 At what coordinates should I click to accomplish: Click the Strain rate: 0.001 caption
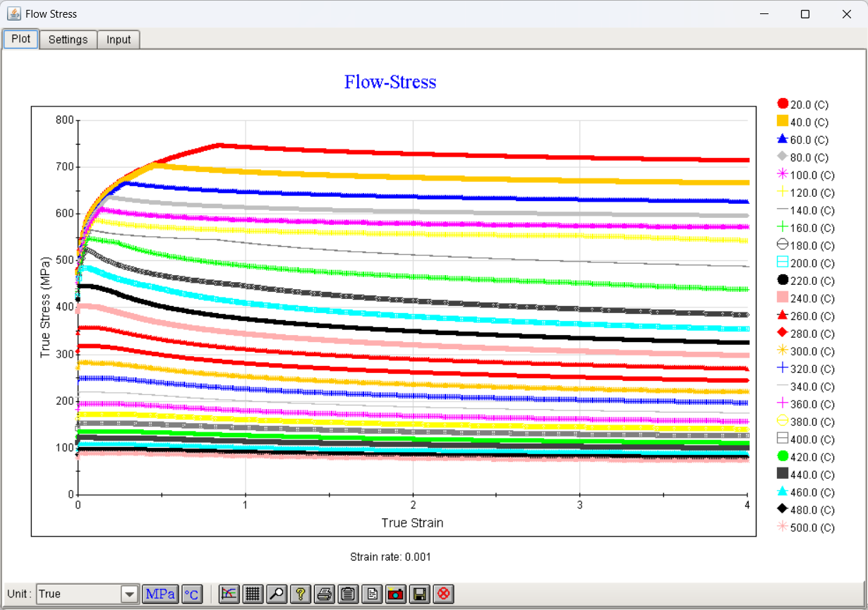pyautogui.click(x=390, y=557)
